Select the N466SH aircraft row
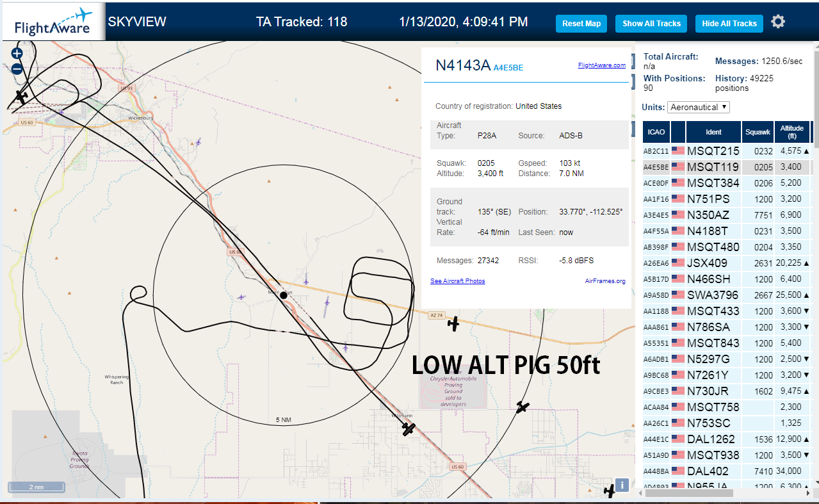Image resolution: width=819 pixels, height=504 pixels. coord(727,279)
